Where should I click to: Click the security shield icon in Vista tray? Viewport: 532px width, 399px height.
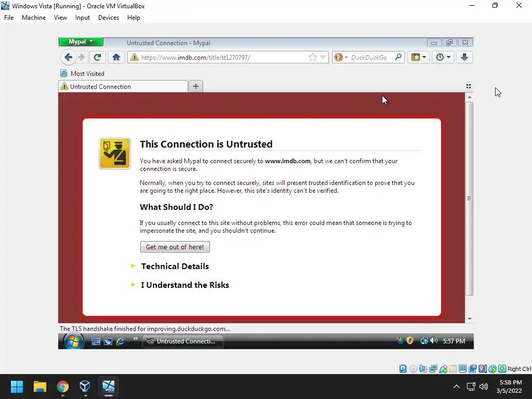410,341
